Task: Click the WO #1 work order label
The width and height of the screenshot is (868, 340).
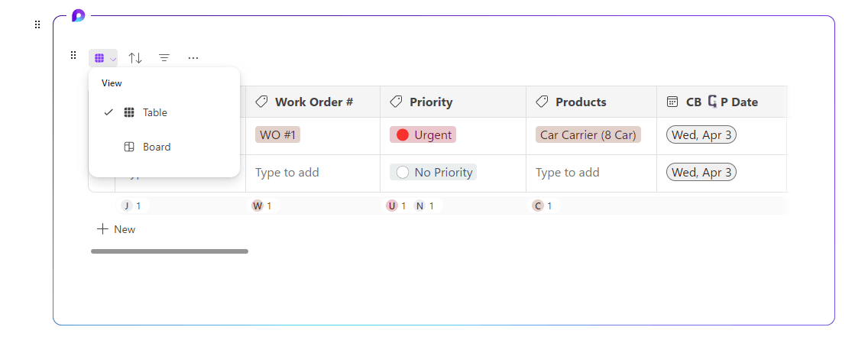Action: (x=277, y=135)
